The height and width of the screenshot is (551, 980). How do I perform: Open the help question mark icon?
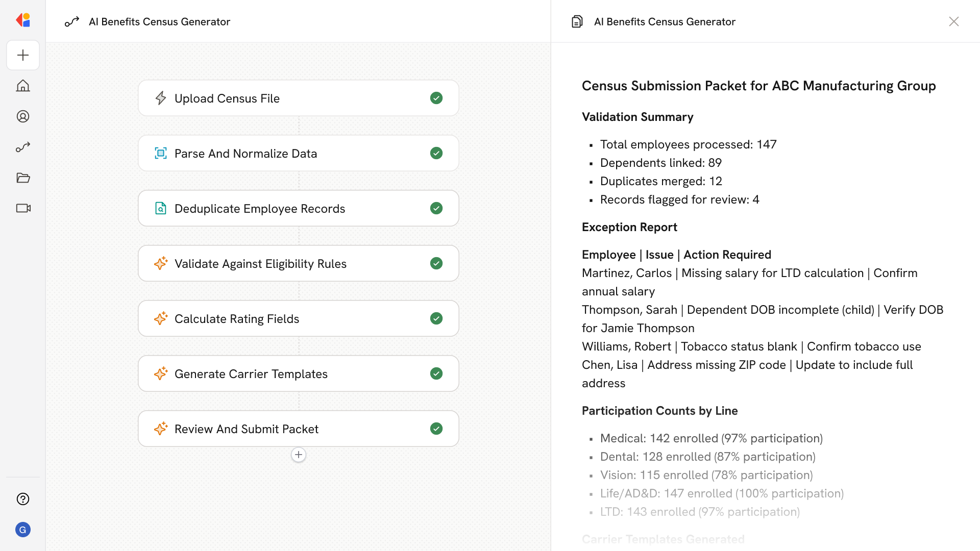coord(23,499)
